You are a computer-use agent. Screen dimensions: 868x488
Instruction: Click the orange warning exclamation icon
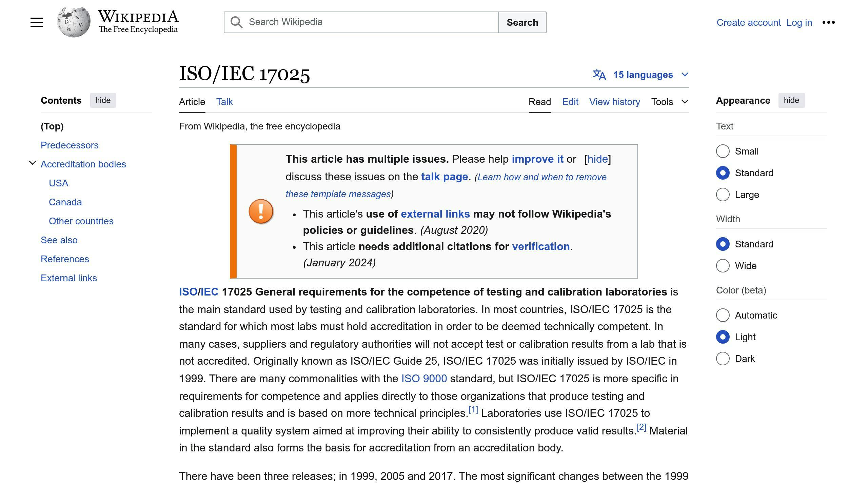coord(261,211)
